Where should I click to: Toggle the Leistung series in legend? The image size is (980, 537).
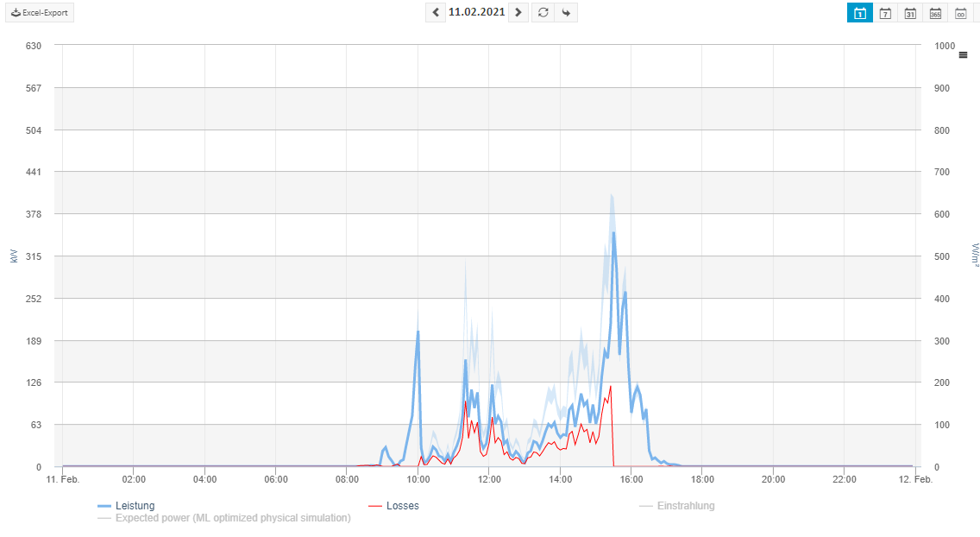point(126,506)
